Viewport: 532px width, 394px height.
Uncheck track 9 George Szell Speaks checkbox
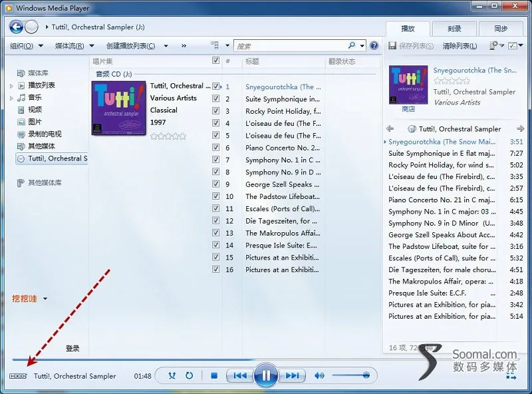click(215, 184)
